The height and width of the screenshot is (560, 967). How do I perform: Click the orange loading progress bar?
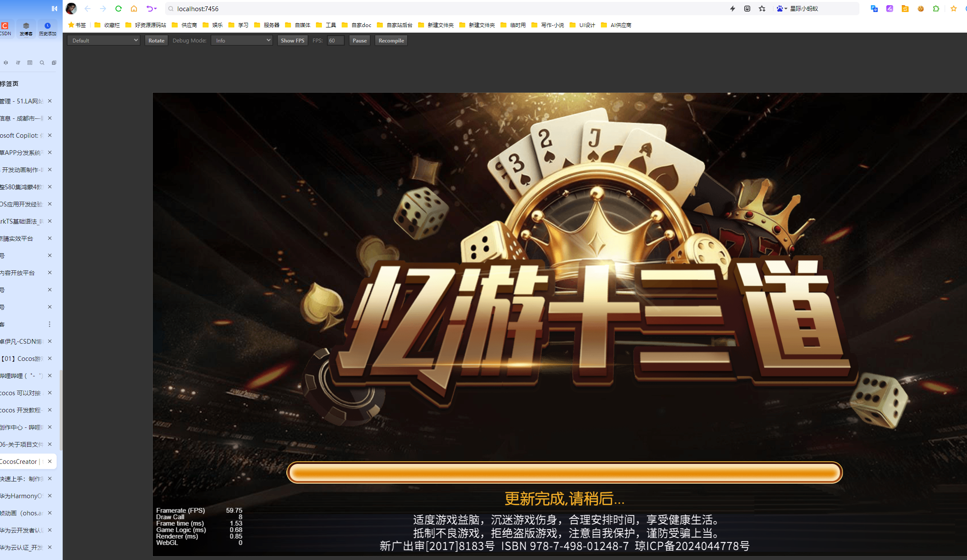[x=564, y=472]
